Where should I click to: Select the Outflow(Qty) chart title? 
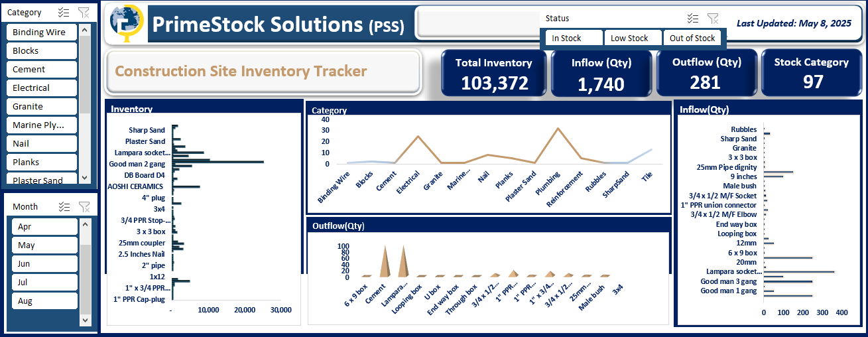(338, 226)
